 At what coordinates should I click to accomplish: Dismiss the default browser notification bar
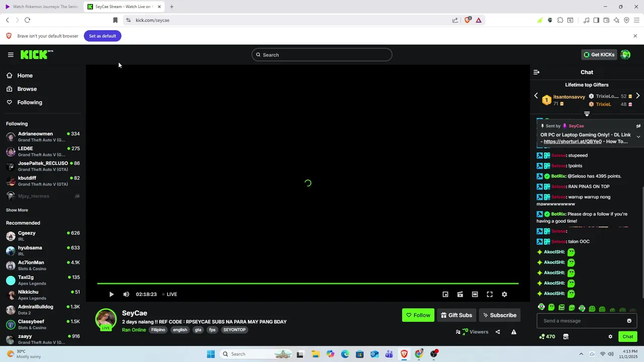635,36
